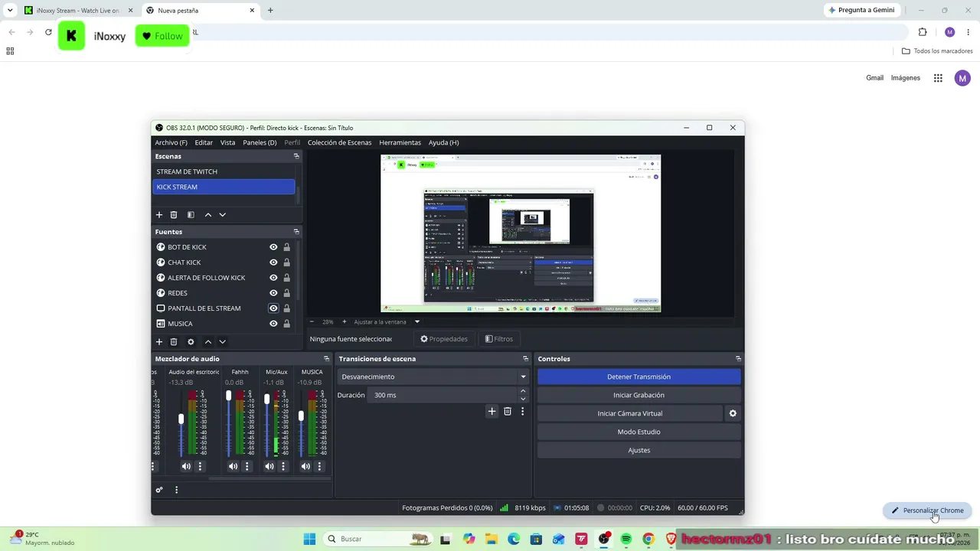Open virtual camera settings gear icon
This screenshot has height=551, width=980.
pos(733,413)
